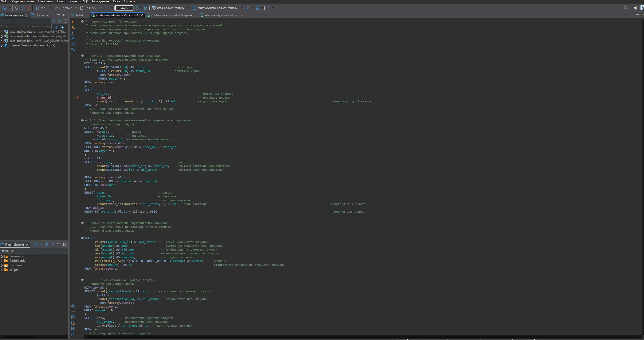Toggle the Auto commit mode box
Image resolution: width=644 pixels, height=340 pixels.
pos(124,8)
